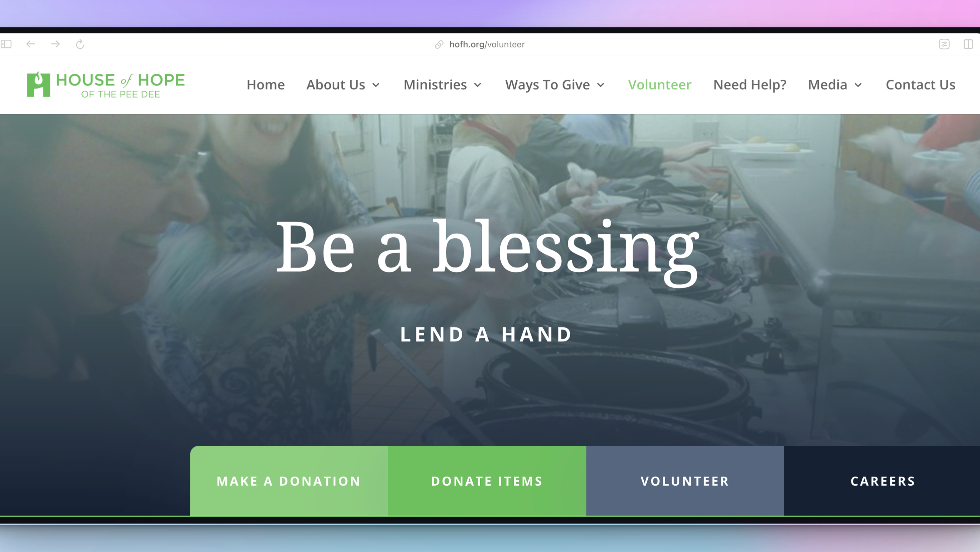Open the Contact Us link
This screenshot has height=552, width=980.
coord(920,84)
